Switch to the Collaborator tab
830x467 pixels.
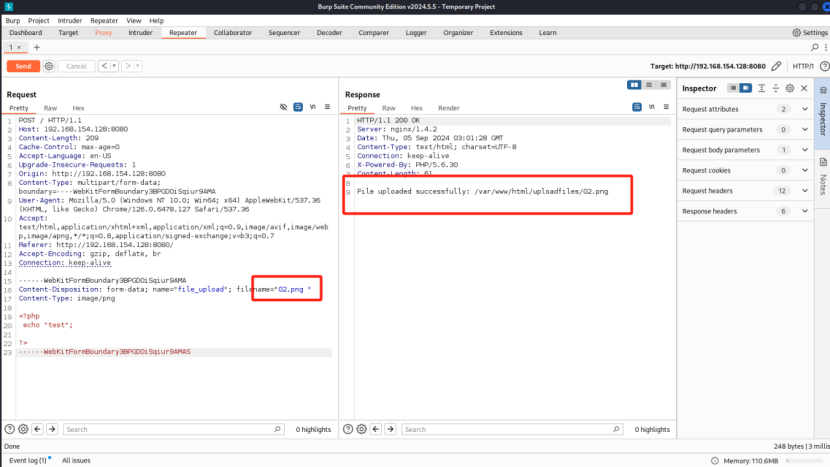(x=232, y=33)
